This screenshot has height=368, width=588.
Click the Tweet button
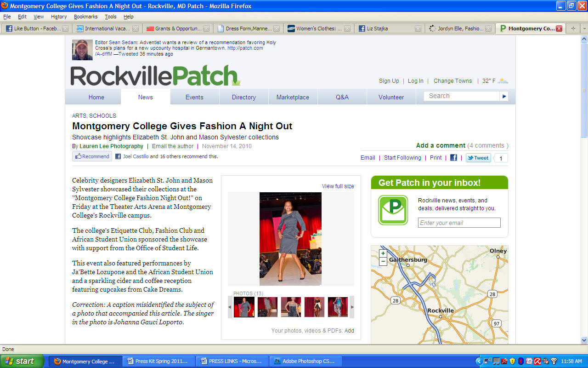click(478, 158)
